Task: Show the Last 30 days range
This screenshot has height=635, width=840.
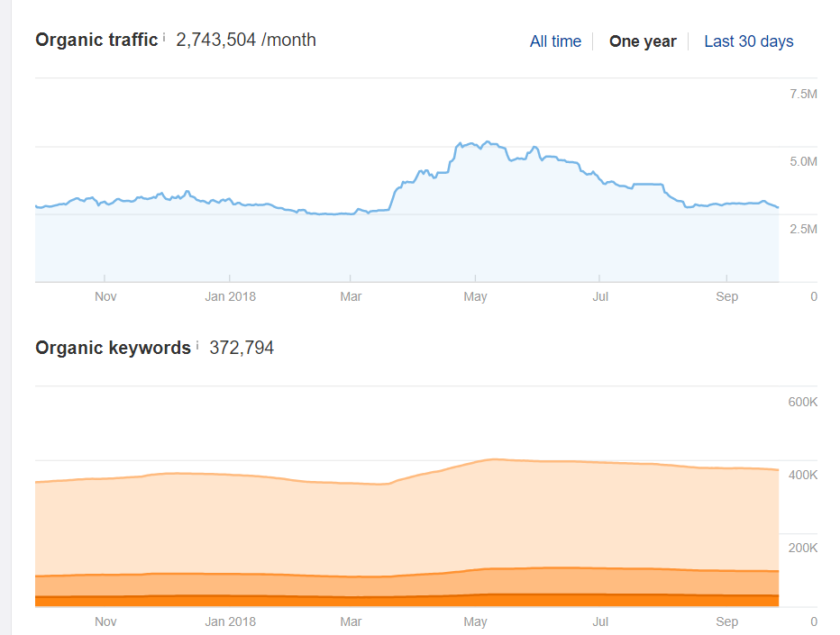Action: [748, 41]
